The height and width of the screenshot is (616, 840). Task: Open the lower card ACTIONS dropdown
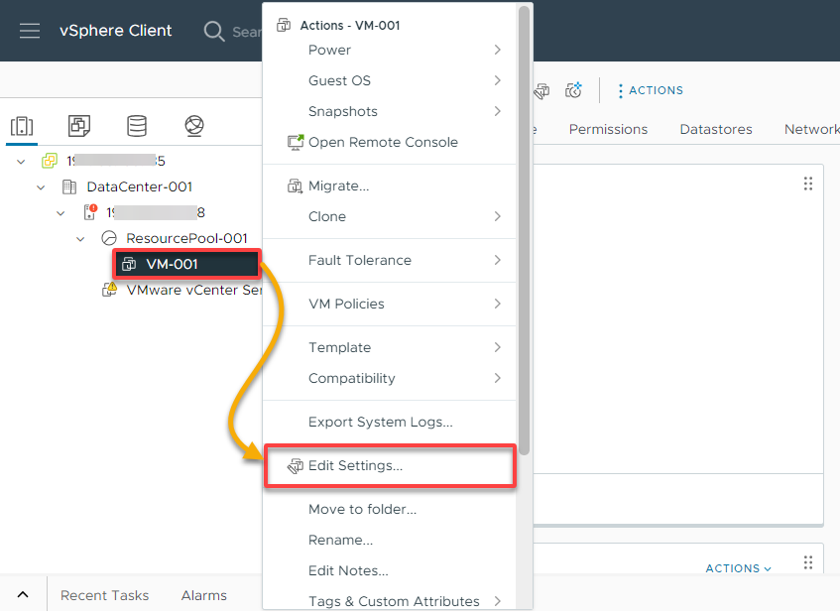(x=738, y=568)
